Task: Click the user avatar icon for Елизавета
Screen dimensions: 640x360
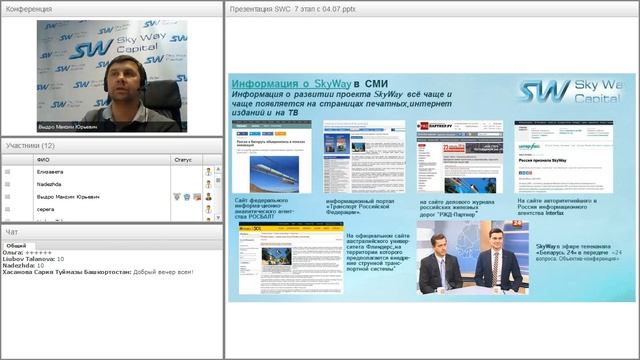Action: click(x=209, y=172)
